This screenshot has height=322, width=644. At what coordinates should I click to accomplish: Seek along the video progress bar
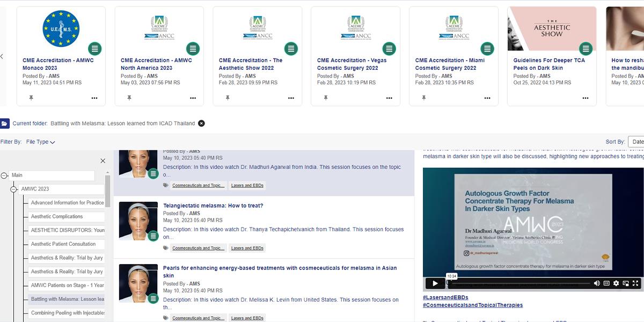point(519,283)
